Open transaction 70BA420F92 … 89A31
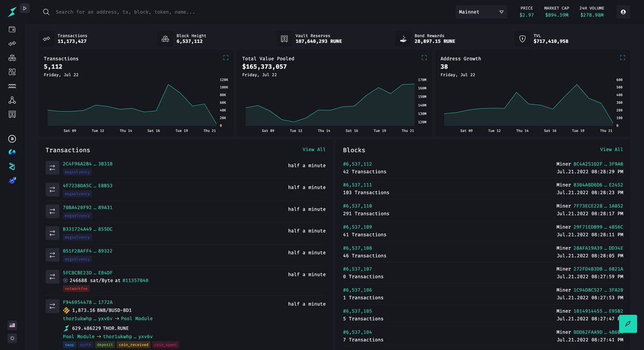The height and width of the screenshot is (350, 644). coord(87,207)
